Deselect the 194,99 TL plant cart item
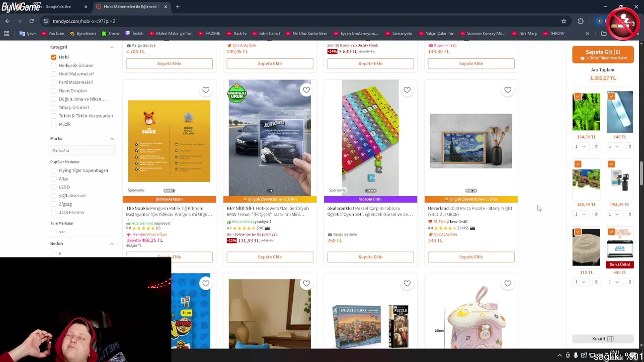Image resolution: width=644 pixels, height=362 pixels. [x=578, y=96]
